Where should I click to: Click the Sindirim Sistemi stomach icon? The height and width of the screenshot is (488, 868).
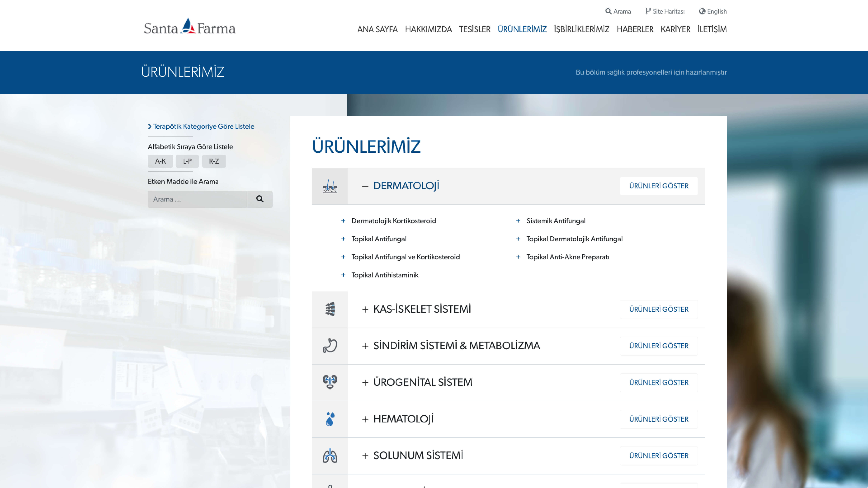[330, 346]
